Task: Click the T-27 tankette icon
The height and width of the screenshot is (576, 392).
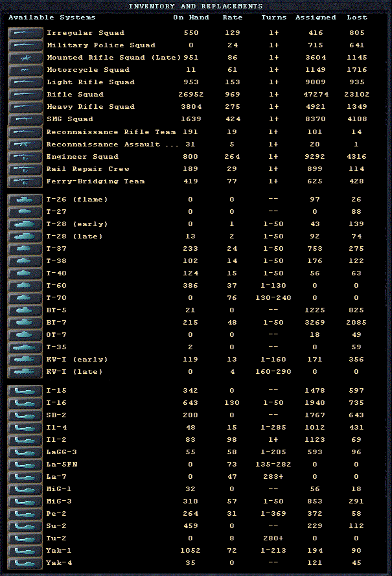Action: 25,212
